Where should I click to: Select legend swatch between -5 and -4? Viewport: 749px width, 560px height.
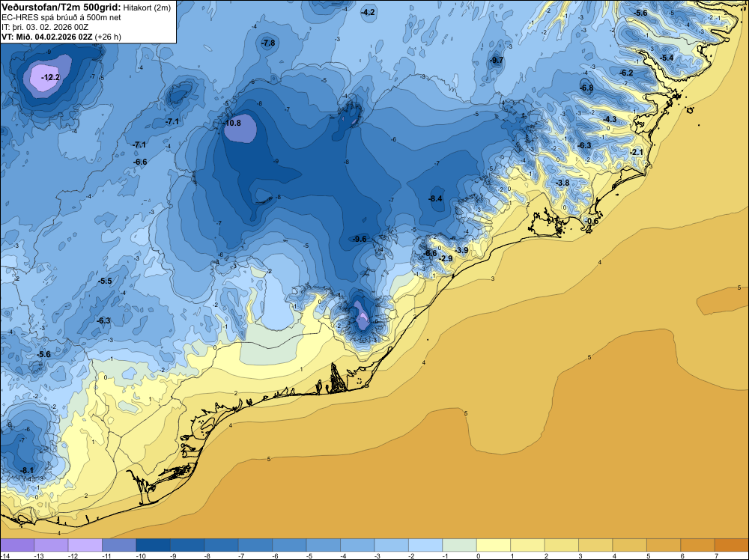coord(324,545)
